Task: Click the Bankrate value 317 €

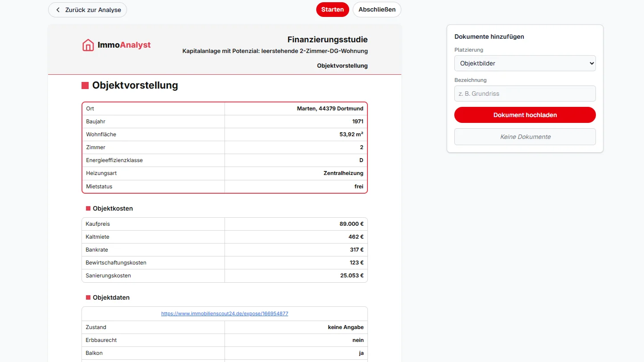Action: point(357,250)
